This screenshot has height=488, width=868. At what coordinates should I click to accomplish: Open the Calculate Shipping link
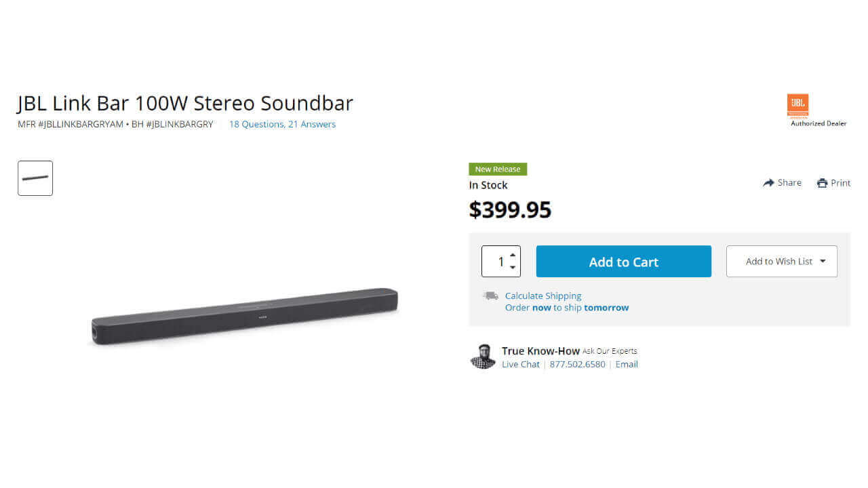tap(543, 296)
